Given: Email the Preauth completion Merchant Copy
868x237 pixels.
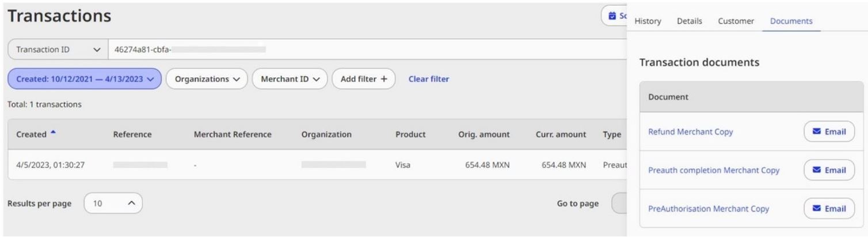Looking at the screenshot, I should point(828,170).
